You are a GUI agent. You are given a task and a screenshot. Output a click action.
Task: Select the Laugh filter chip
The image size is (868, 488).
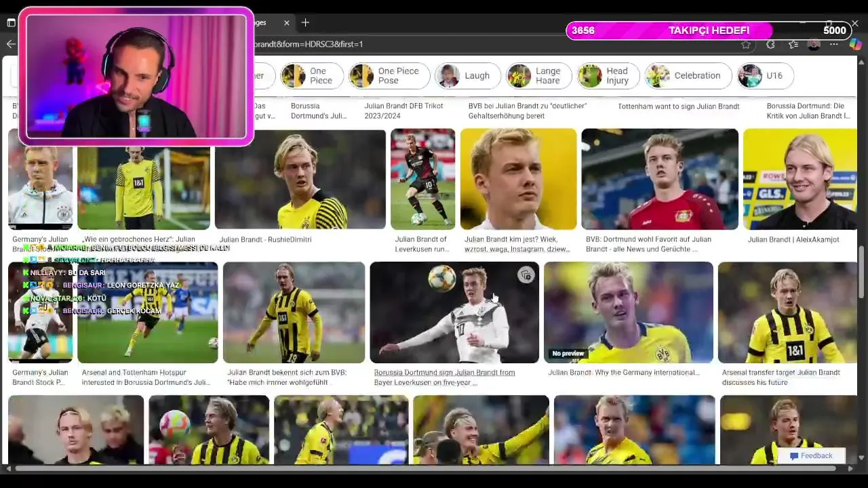tap(467, 75)
